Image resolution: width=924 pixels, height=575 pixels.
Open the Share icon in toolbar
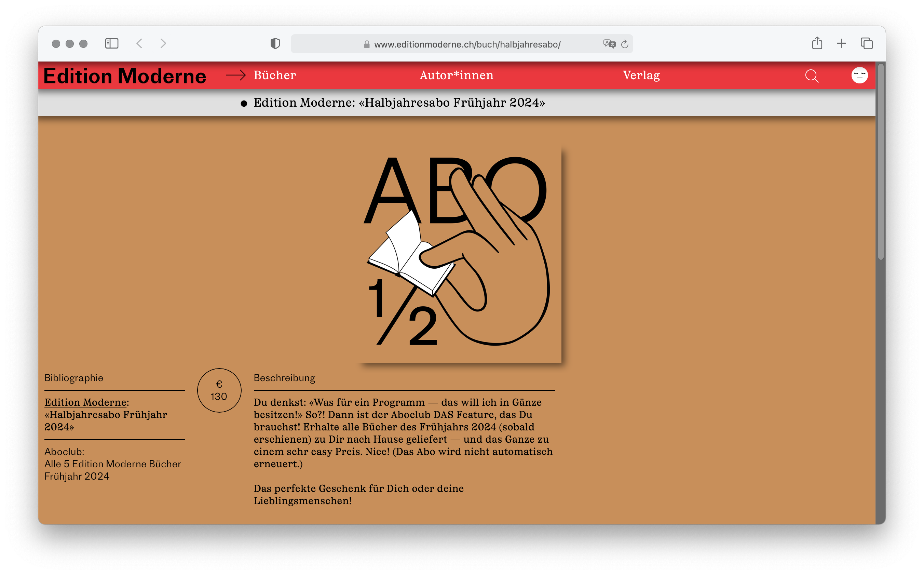pos(817,43)
